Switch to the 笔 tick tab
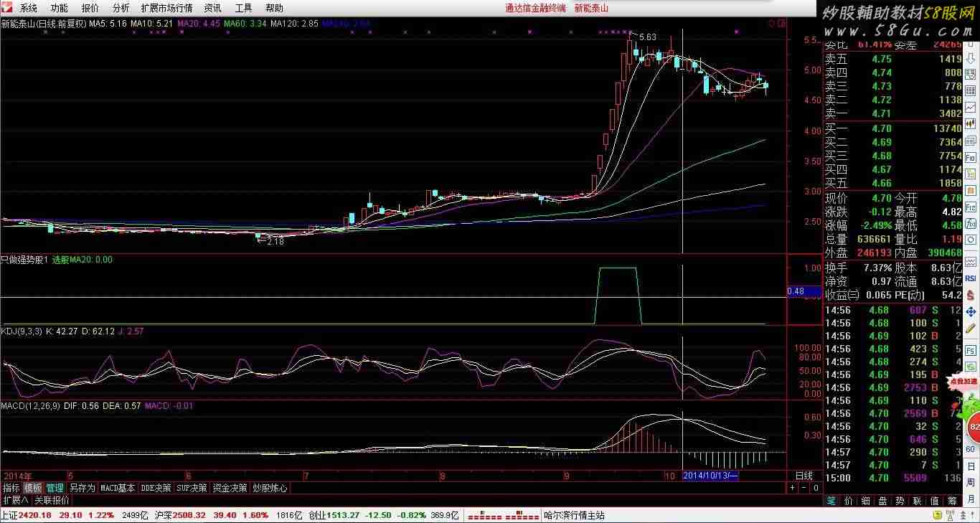 click(x=831, y=501)
